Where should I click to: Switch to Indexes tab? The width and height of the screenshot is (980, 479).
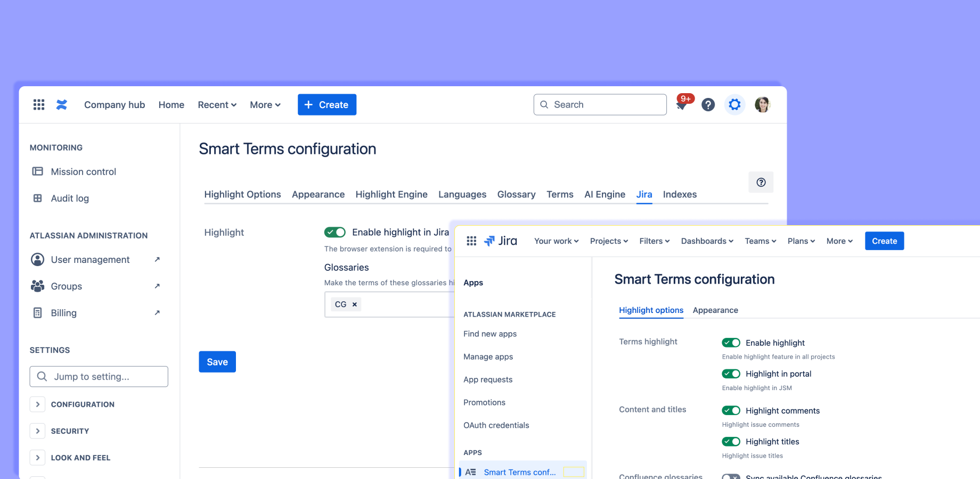680,194
